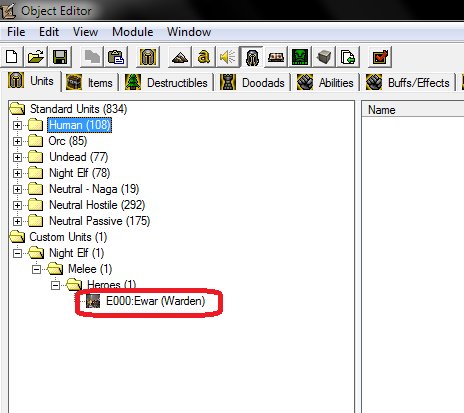
Task: Collapse the Melee (1) folder
Action: click(x=36, y=269)
